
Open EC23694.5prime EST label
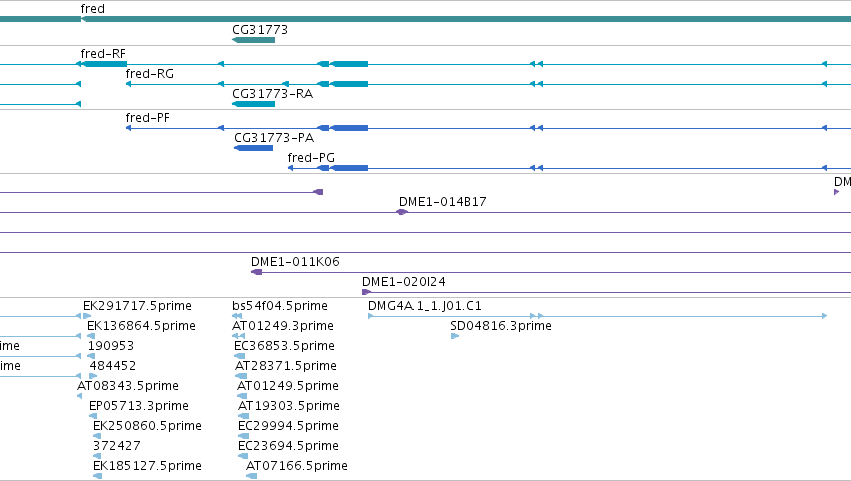pyautogui.click(x=288, y=446)
